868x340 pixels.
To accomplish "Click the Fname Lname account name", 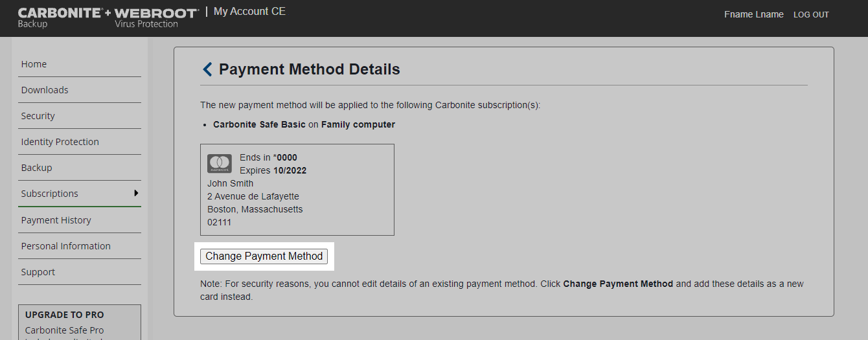I will pos(754,14).
